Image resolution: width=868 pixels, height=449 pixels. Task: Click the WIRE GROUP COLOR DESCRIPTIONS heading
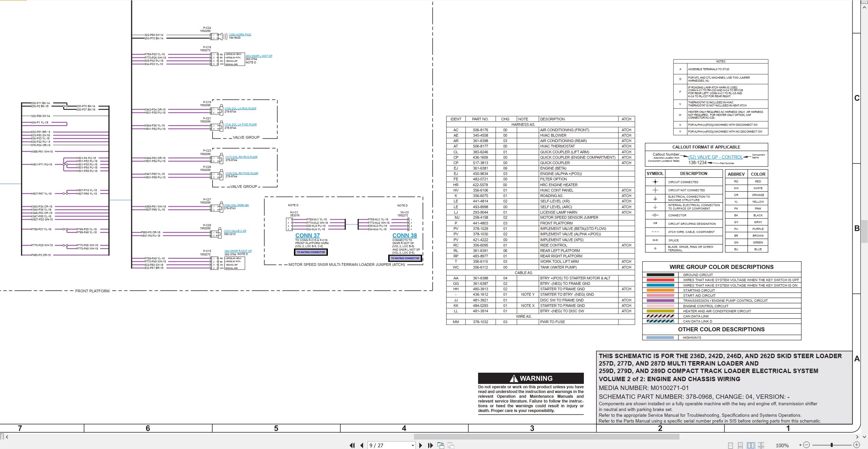722,267
